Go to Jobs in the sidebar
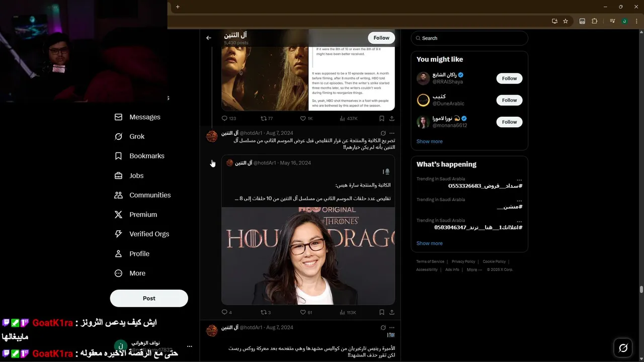Image resolution: width=644 pixels, height=362 pixels. pyautogui.click(x=129, y=175)
